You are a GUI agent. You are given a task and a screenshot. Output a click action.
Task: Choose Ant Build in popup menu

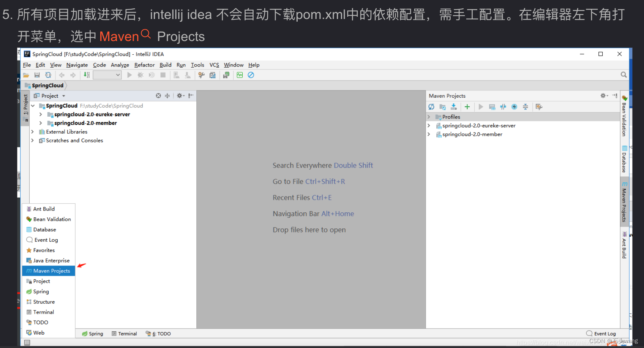(49, 209)
